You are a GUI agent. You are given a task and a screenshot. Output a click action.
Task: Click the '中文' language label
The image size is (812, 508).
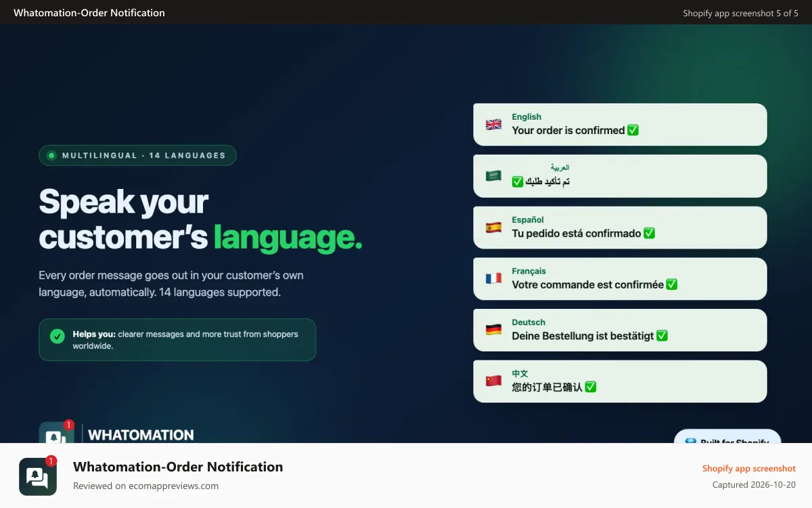[520, 373]
